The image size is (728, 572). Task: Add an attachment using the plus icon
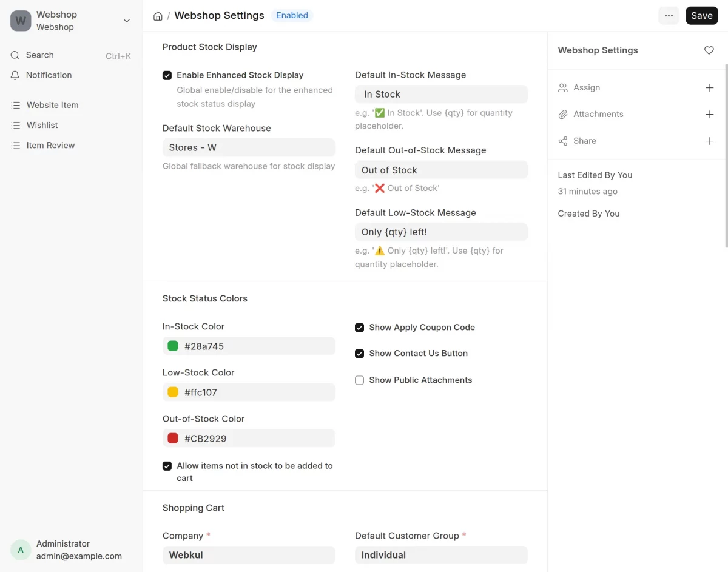click(x=709, y=115)
